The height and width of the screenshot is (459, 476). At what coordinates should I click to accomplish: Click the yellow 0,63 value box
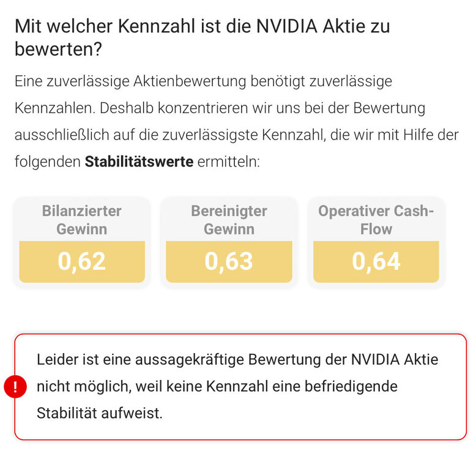point(229,261)
